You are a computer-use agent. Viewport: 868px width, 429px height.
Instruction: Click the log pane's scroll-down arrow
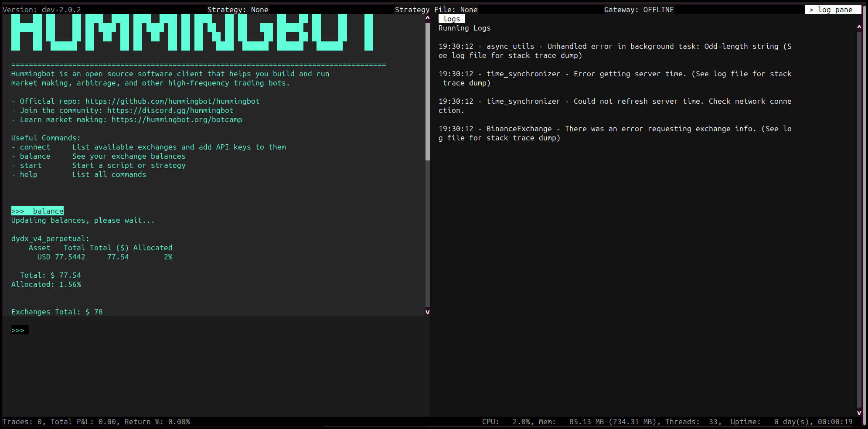click(859, 412)
